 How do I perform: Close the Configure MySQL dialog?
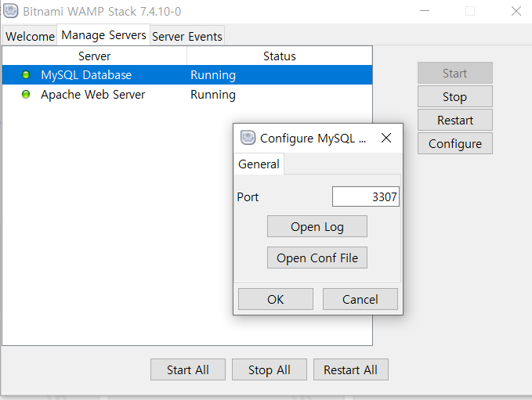[x=386, y=138]
